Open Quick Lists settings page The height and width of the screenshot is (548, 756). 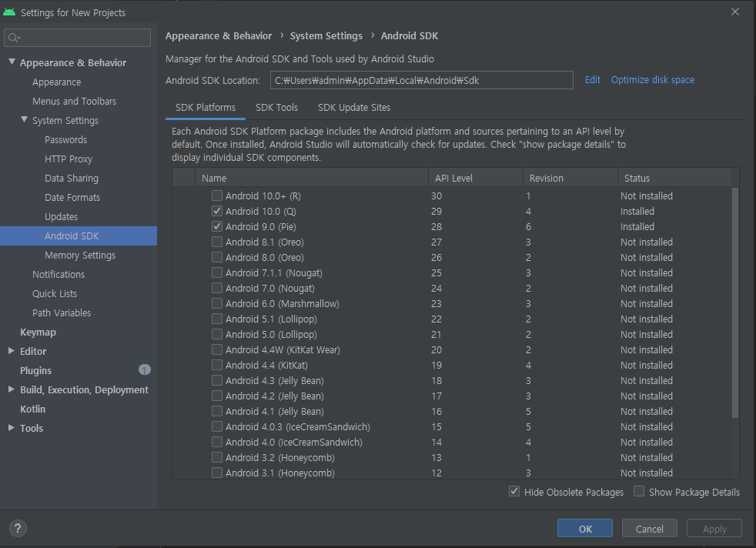(x=55, y=293)
